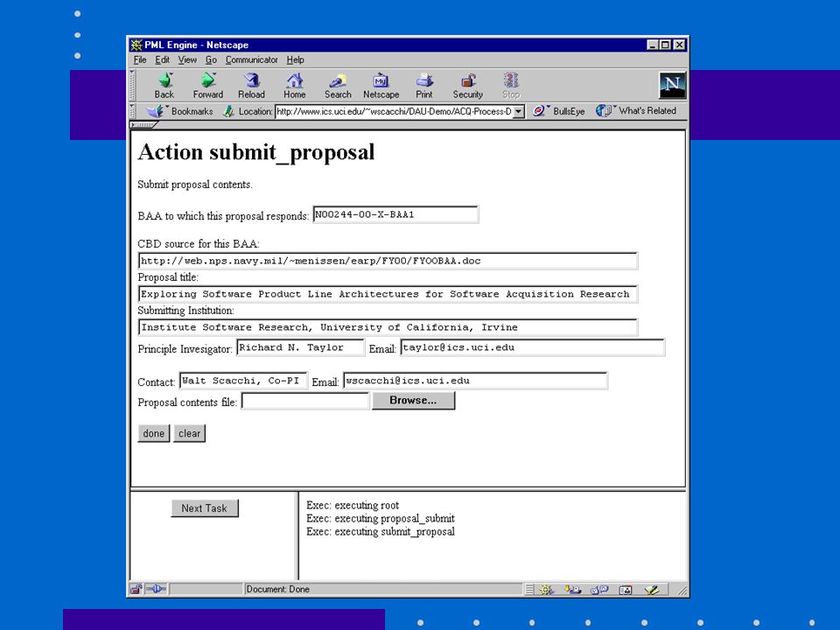
Task: Open My Netscape toolbar icon
Action: coord(381,86)
